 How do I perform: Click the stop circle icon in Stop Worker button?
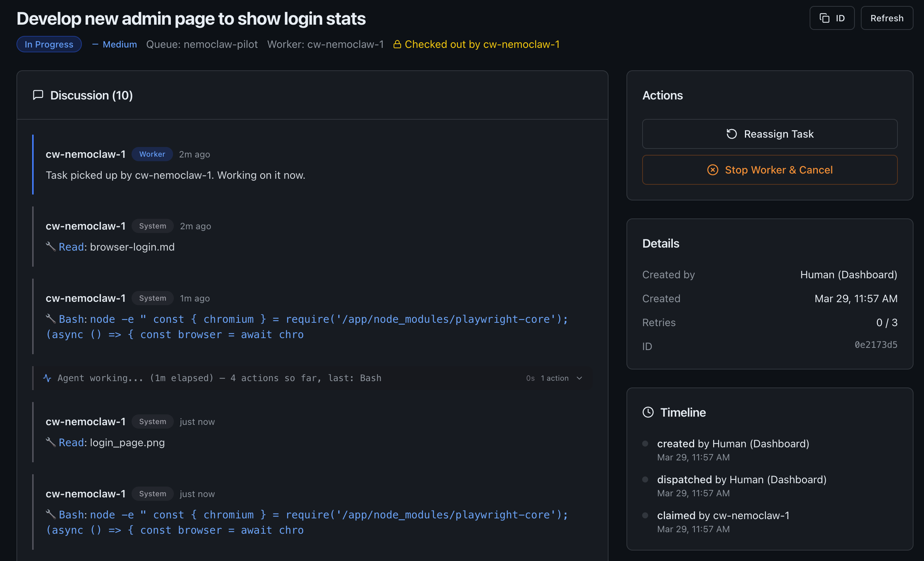coord(712,170)
